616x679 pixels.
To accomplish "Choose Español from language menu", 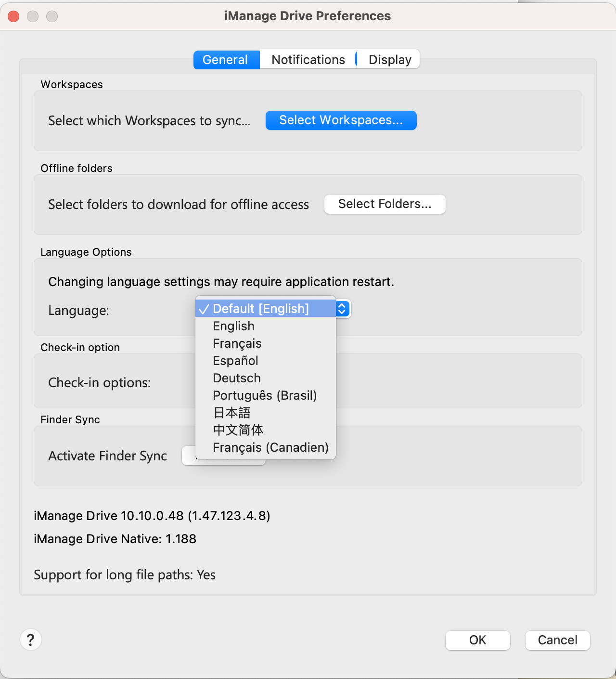I will [265, 361].
